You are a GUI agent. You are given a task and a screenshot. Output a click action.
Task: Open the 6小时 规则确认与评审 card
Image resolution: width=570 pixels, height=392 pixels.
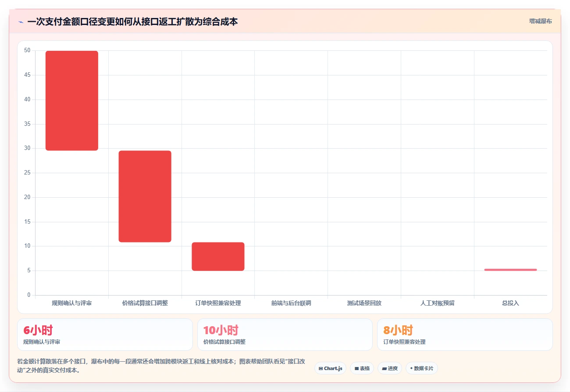click(105, 335)
